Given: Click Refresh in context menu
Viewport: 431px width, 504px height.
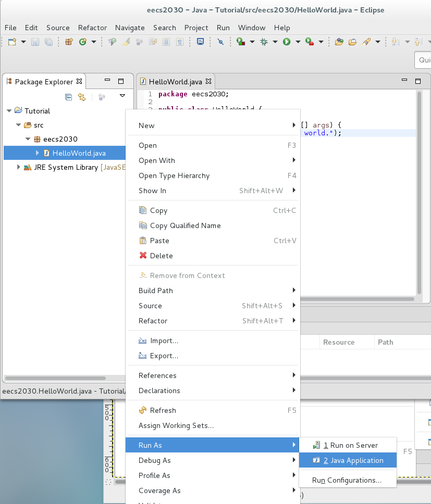Looking at the screenshot, I should pos(213,410).
